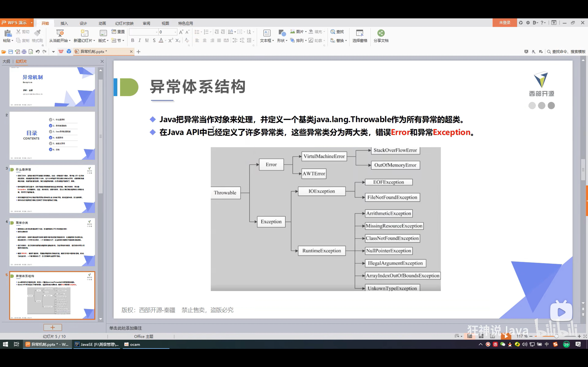Click the Print icon in quick toolbar
Screen dimensions: 588x367
pos(24,52)
